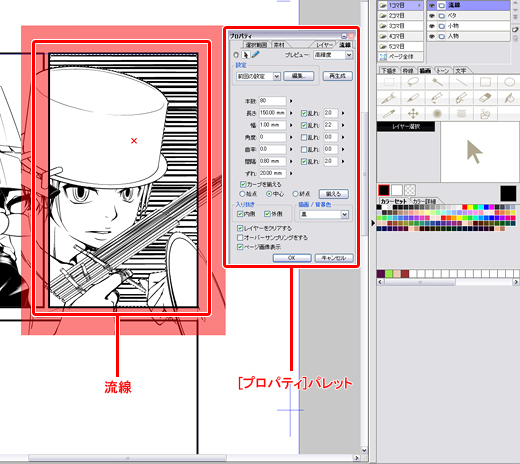Select the marker pen tool
This screenshot has width=520, height=464.
coord(437,98)
